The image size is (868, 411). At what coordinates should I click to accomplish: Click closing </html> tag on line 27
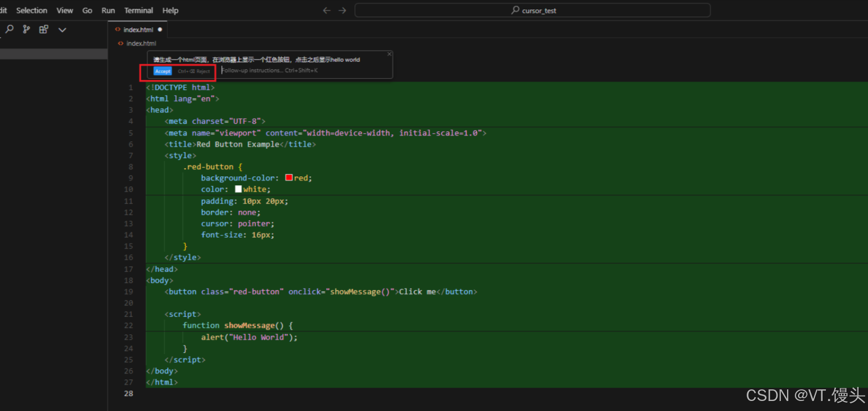(162, 383)
